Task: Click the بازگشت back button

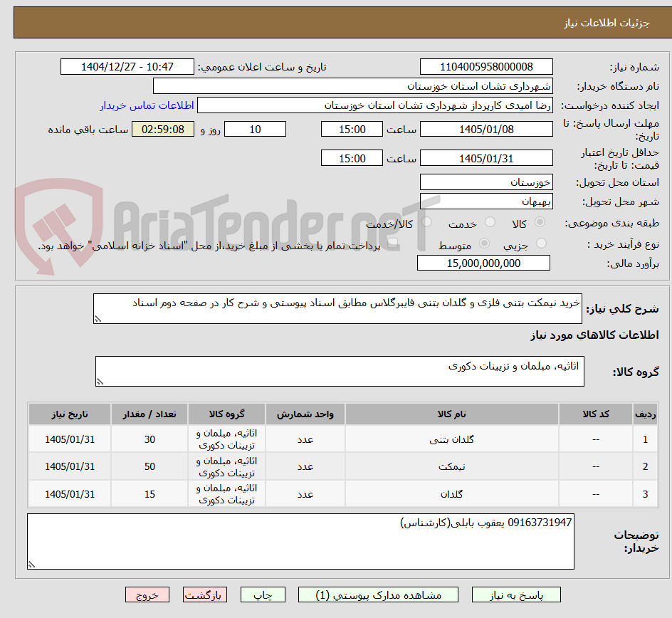Action: point(205,595)
